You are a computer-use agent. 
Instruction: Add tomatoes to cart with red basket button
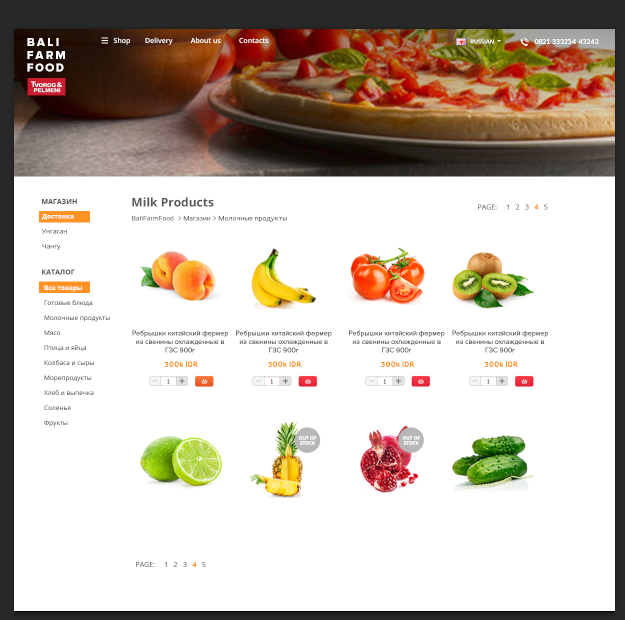click(x=421, y=381)
